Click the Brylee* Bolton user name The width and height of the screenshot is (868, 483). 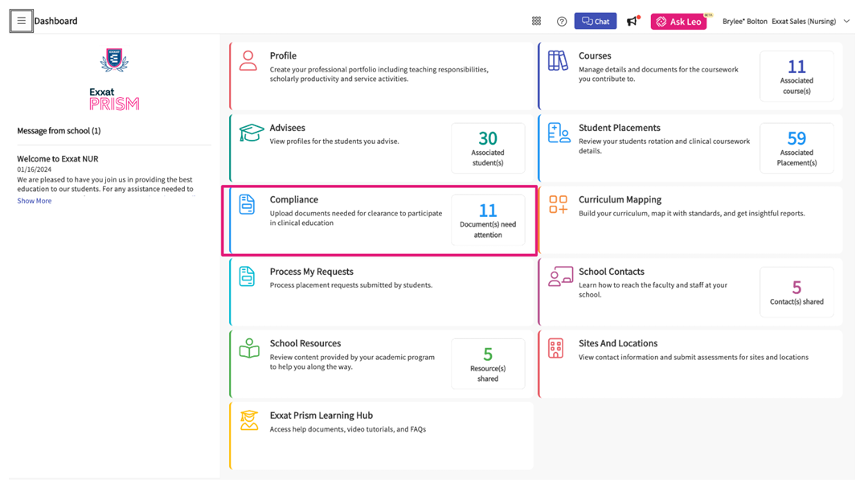pos(744,22)
